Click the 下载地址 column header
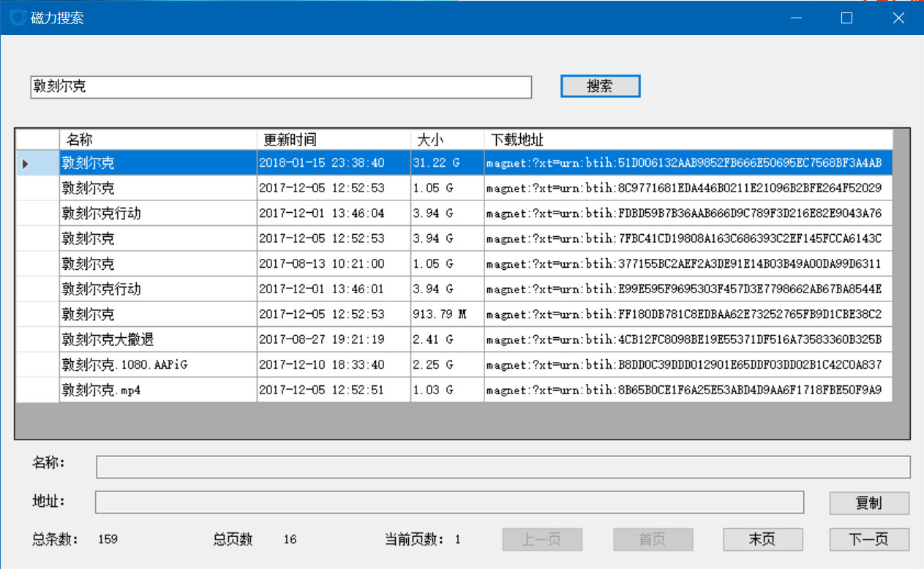Image resolution: width=924 pixels, height=569 pixels. coord(688,139)
